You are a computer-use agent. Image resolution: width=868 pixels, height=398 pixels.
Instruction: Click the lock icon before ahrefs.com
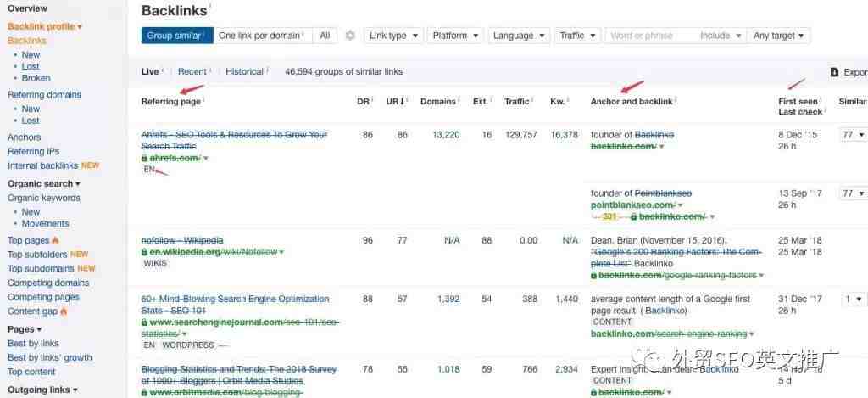144,159
